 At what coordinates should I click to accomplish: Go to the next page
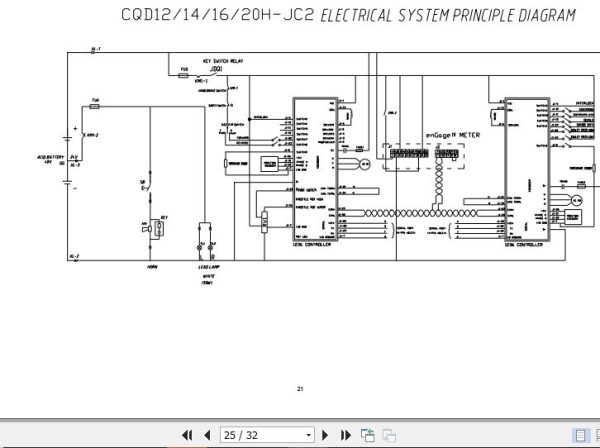(x=325, y=435)
